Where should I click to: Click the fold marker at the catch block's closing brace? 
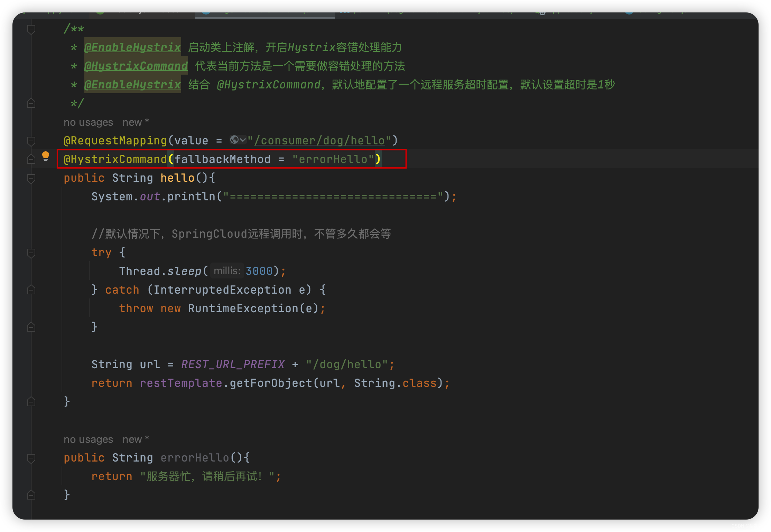[31, 327]
